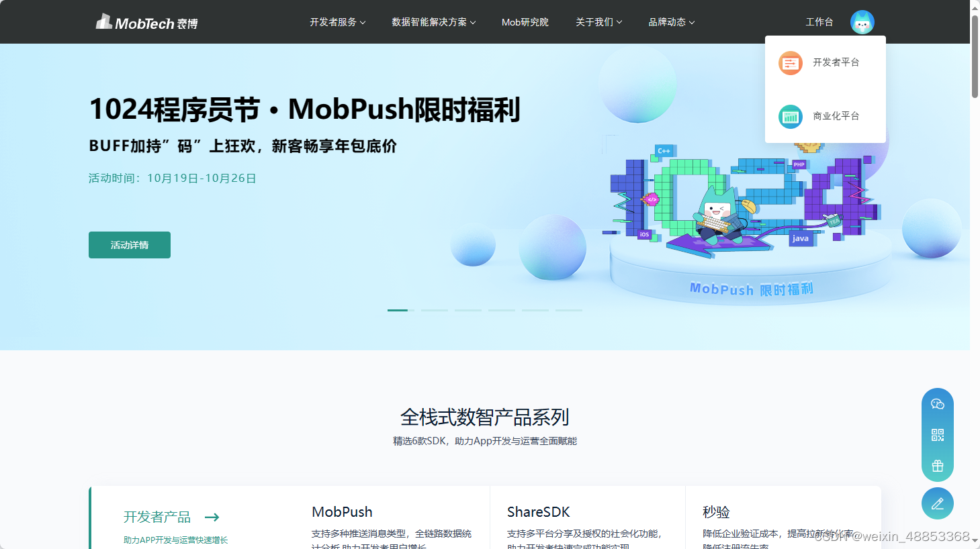The width and height of the screenshot is (980, 549).
Task: Open the ShareSDK product card
Action: click(588, 517)
